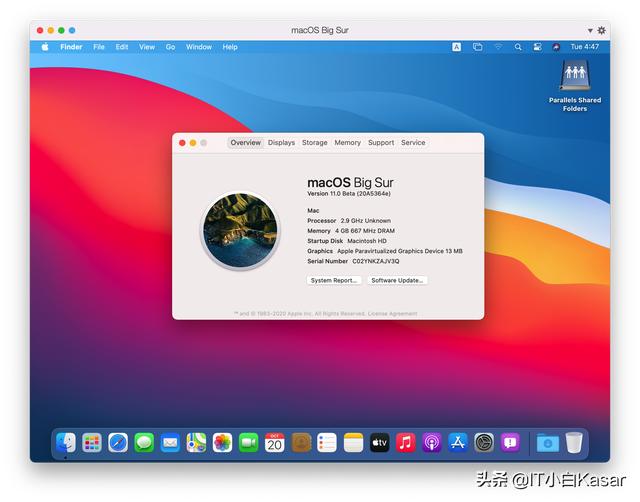Open Podcasts app in dock
640x502 pixels.
(432, 442)
